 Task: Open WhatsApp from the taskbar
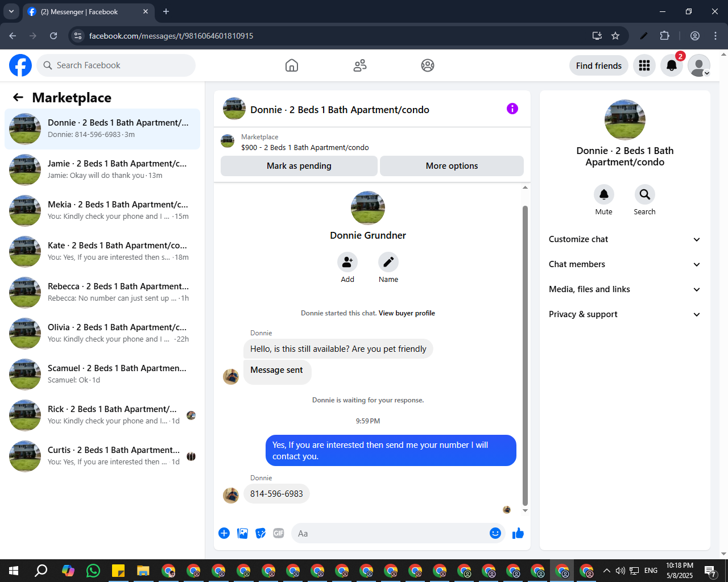[x=93, y=571]
